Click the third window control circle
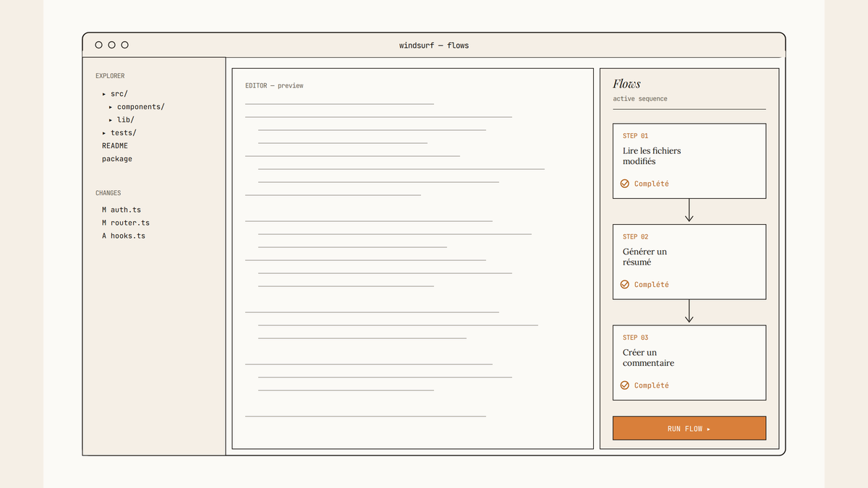The width and height of the screenshot is (868, 488). click(x=124, y=45)
